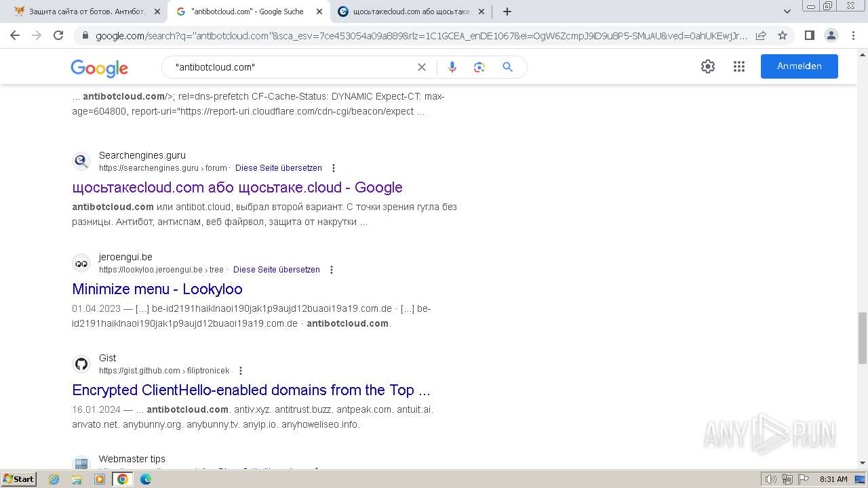Translate the jeroengui.be result page
The width and height of the screenshot is (868, 488).
277,270
